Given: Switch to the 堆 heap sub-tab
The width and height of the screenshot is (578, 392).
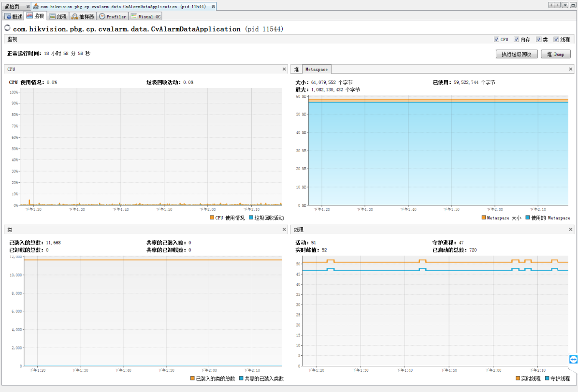Looking at the screenshot, I should (x=296, y=69).
